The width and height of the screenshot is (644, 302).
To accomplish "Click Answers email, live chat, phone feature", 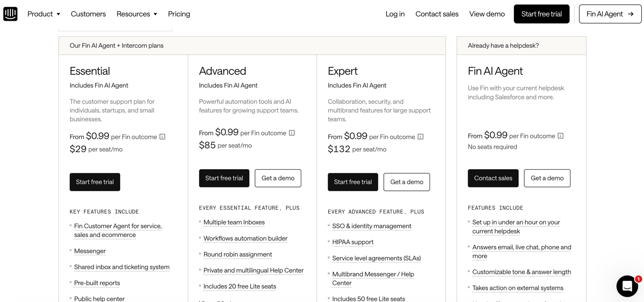I will point(521,252).
